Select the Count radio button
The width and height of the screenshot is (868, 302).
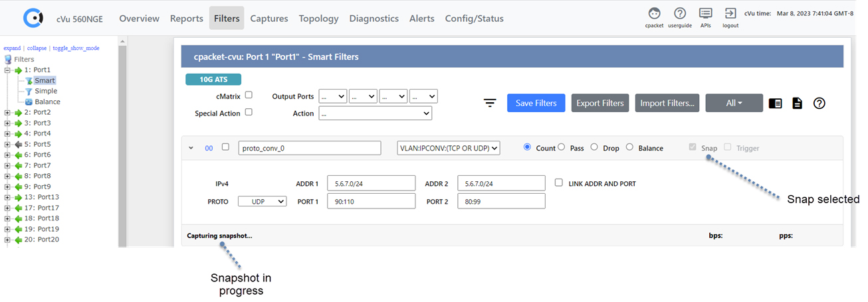pyautogui.click(x=528, y=147)
